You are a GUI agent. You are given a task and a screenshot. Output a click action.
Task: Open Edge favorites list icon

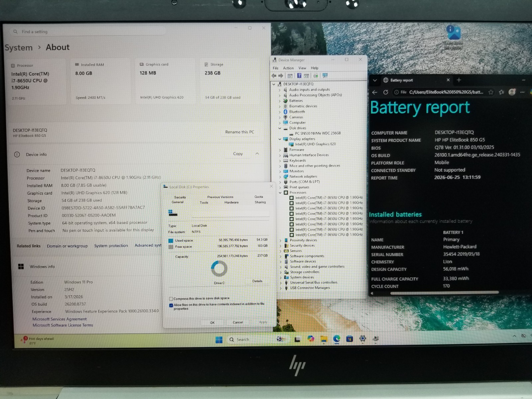[x=501, y=92]
